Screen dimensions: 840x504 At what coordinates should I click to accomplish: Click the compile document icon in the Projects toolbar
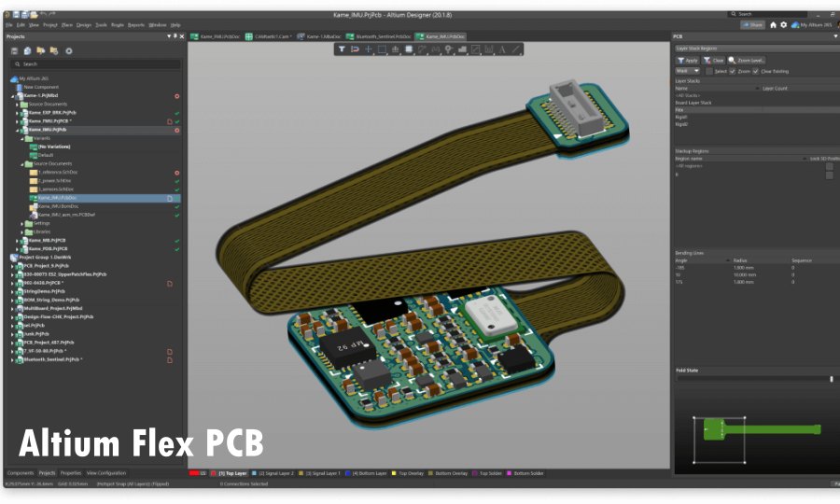point(27,51)
